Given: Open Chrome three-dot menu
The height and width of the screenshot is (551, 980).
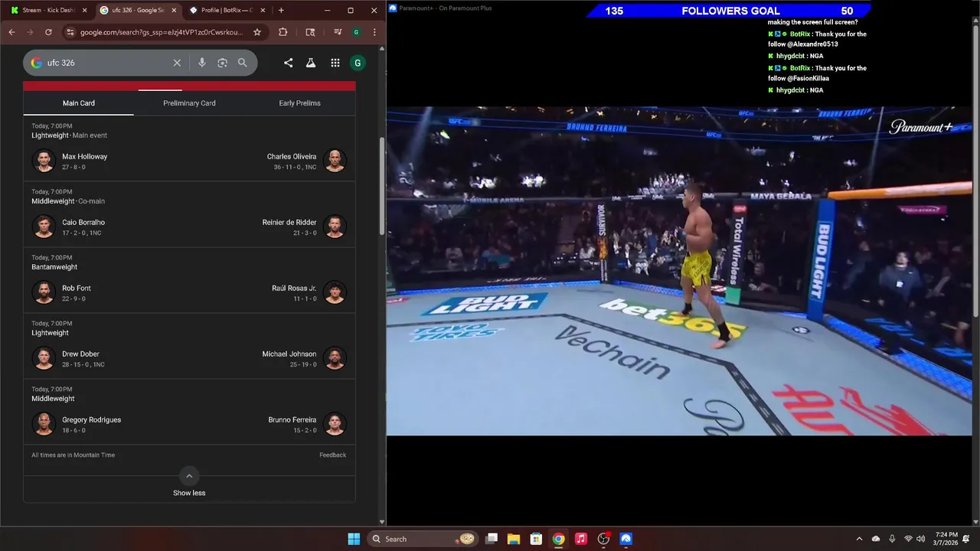Looking at the screenshot, I should point(374,32).
